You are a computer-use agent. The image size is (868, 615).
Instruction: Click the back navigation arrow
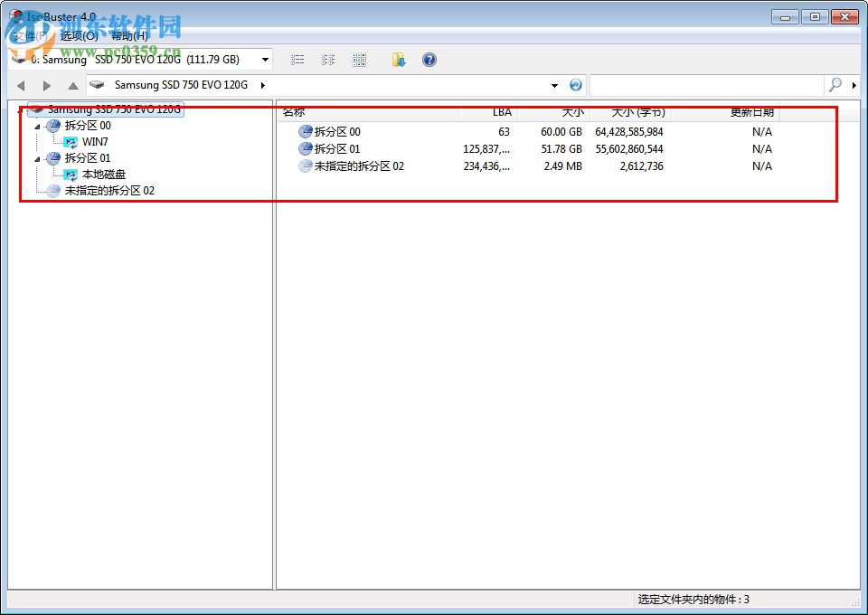click(20, 84)
